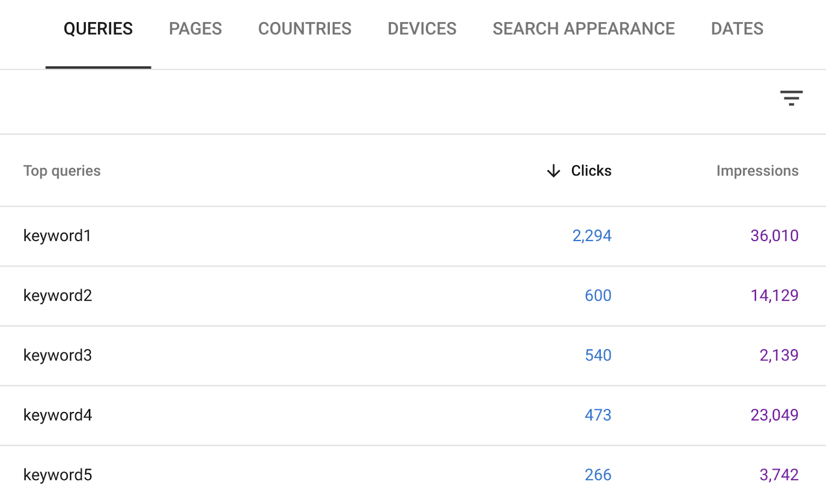Open the DEVICES report tab
Screen dimensions: 826x504
coord(422,29)
